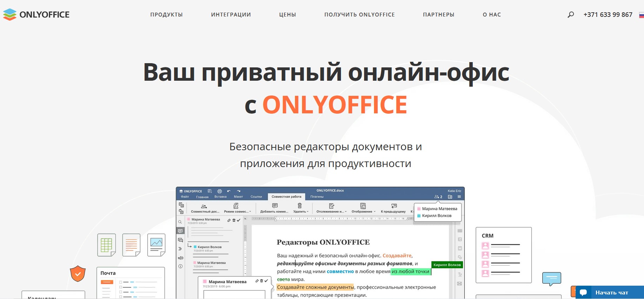Click the undo arrow in editor header

pos(229,191)
